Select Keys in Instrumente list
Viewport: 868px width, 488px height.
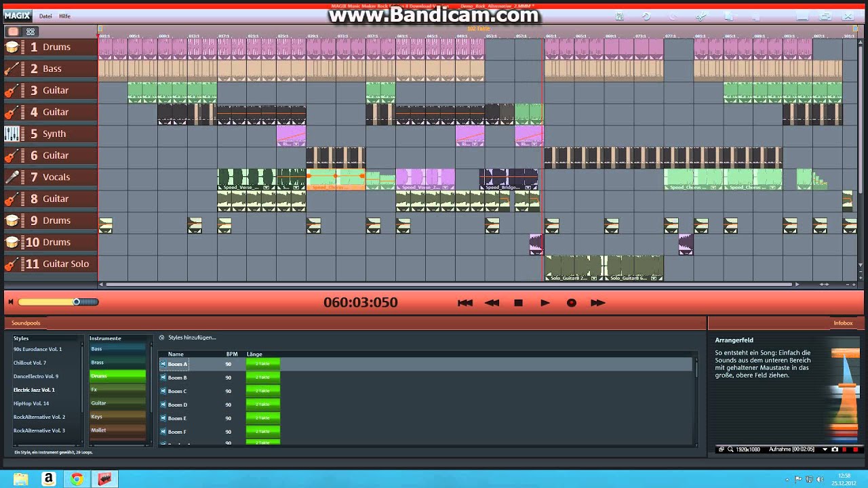118,416
